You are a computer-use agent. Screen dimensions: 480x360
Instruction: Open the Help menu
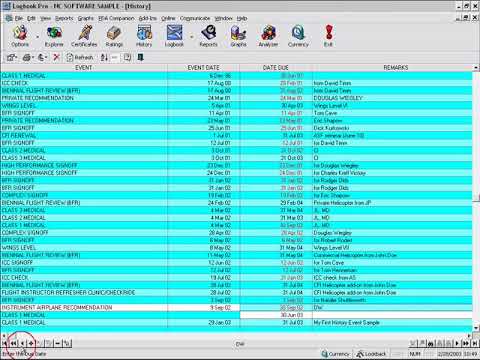pyautogui.click(x=242, y=18)
